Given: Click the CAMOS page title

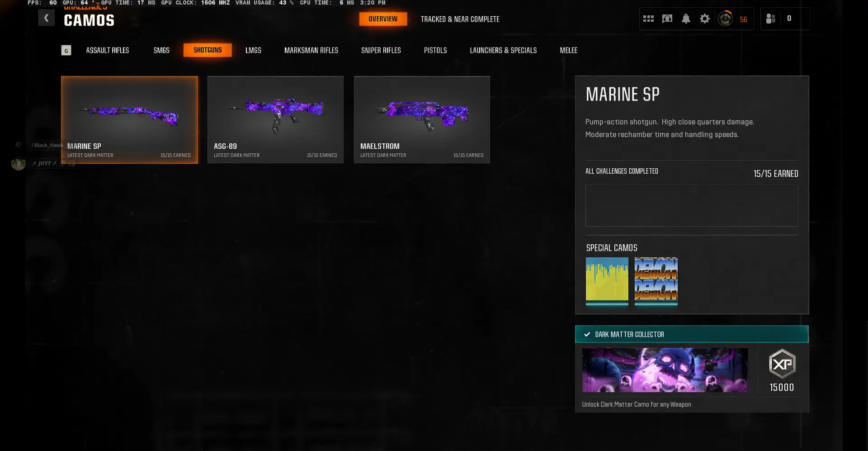Looking at the screenshot, I should click(89, 20).
